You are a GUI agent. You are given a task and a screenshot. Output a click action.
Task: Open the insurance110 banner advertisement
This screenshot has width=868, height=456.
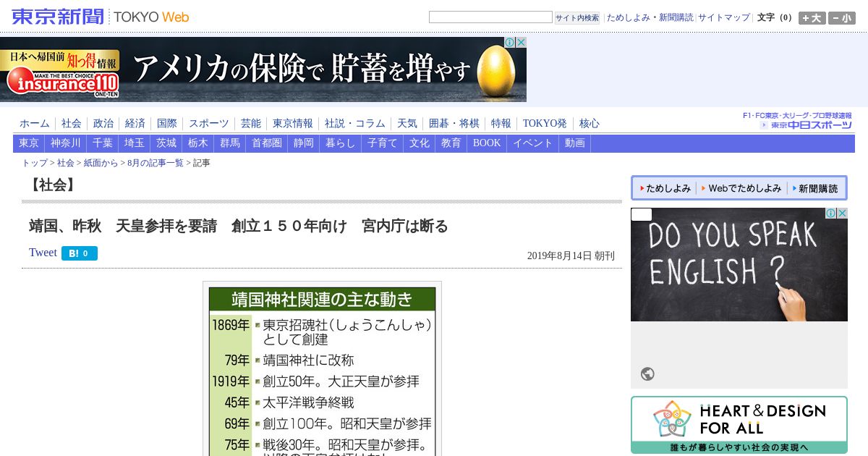[x=263, y=69]
